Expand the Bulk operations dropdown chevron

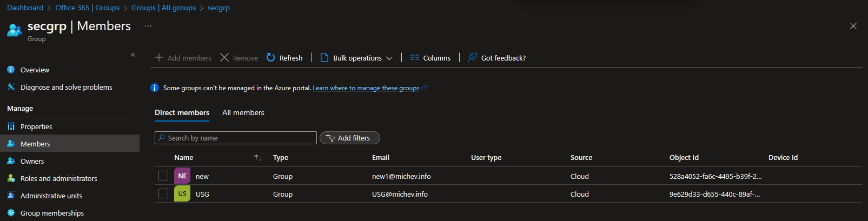[x=389, y=58]
